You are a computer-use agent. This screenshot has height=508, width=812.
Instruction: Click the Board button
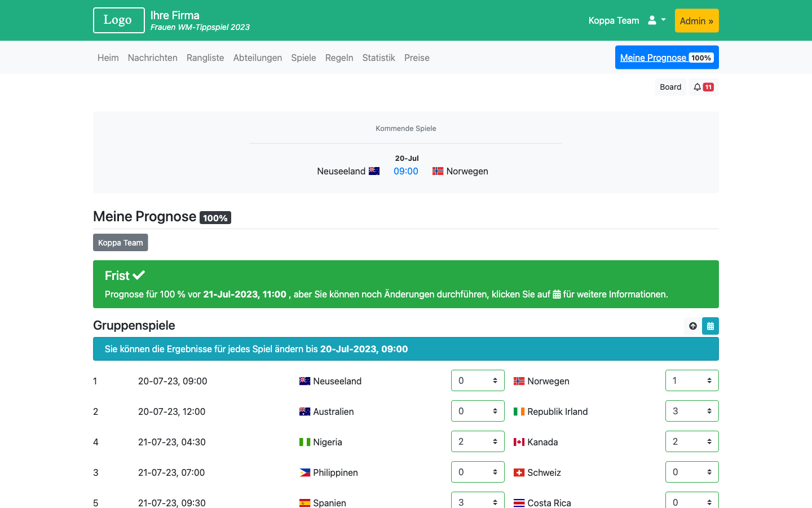pos(670,87)
